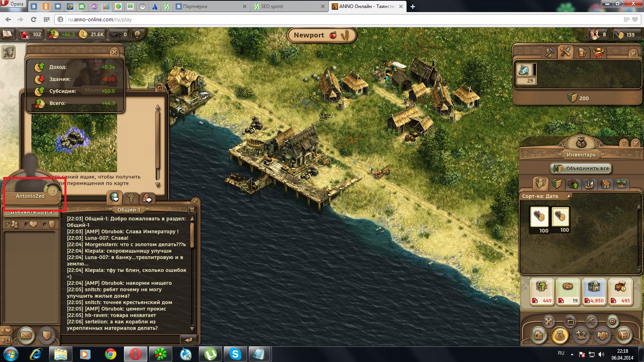Image resolution: width=644 pixels, height=362 pixels.
Task: Click the rubies counter showing 102
Action: (31, 34)
